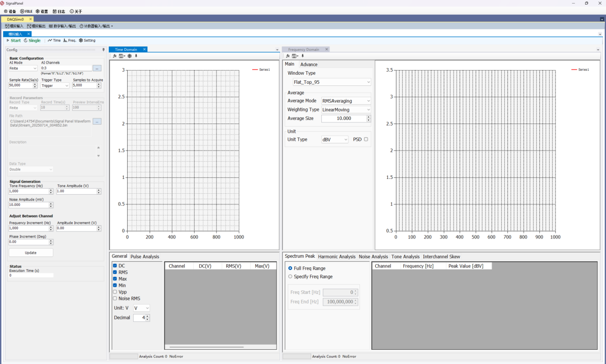606x364 pixels.
Task: Click the Start acquisition button
Action: click(14, 40)
